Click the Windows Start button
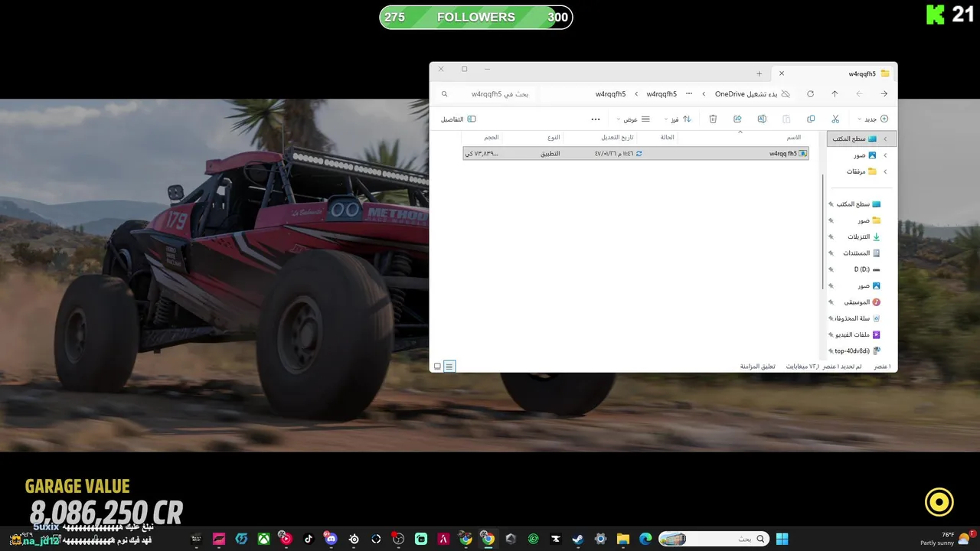The image size is (980, 551). (x=782, y=539)
